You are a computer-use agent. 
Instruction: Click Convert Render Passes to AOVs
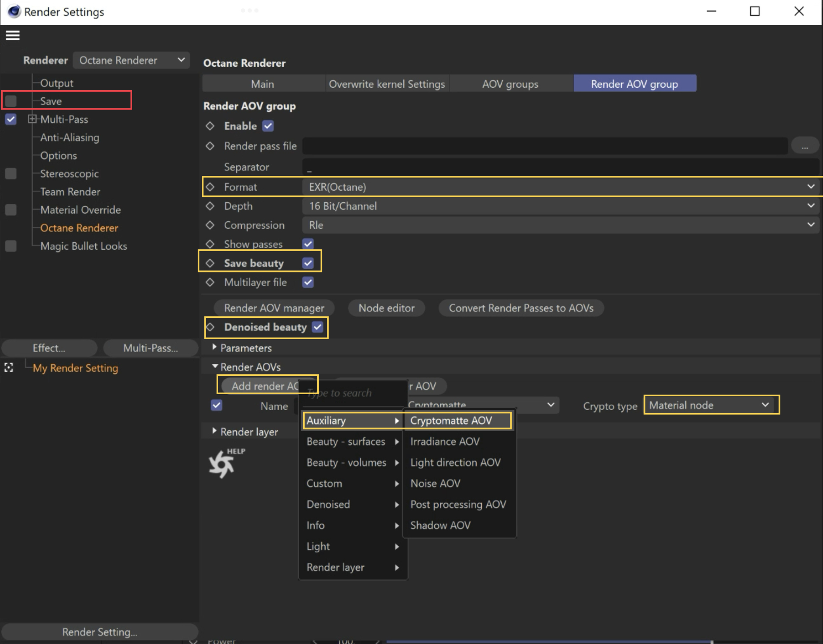click(x=521, y=308)
